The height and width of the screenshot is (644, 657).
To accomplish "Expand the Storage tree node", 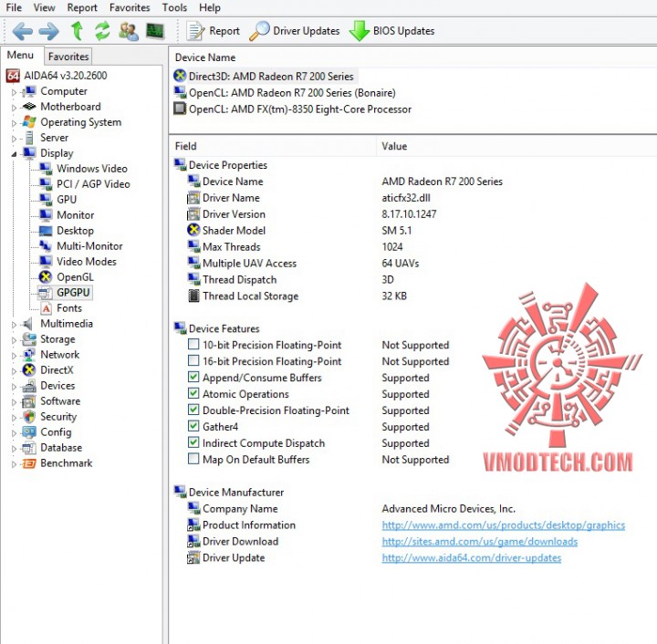I will click(15, 340).
